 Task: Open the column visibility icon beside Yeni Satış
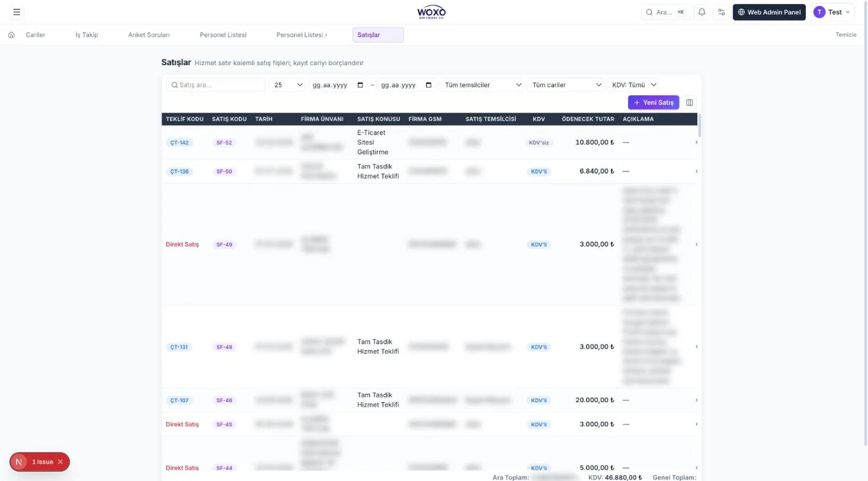[x=690, y=102]
